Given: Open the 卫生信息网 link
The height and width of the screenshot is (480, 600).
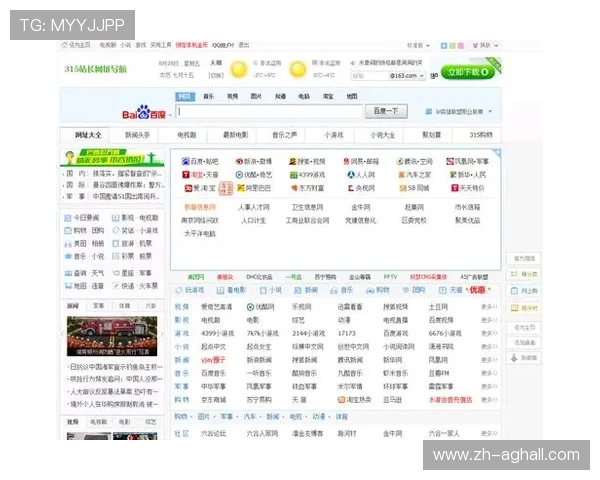Looking at the screenshot, I should tap(307, 207).
